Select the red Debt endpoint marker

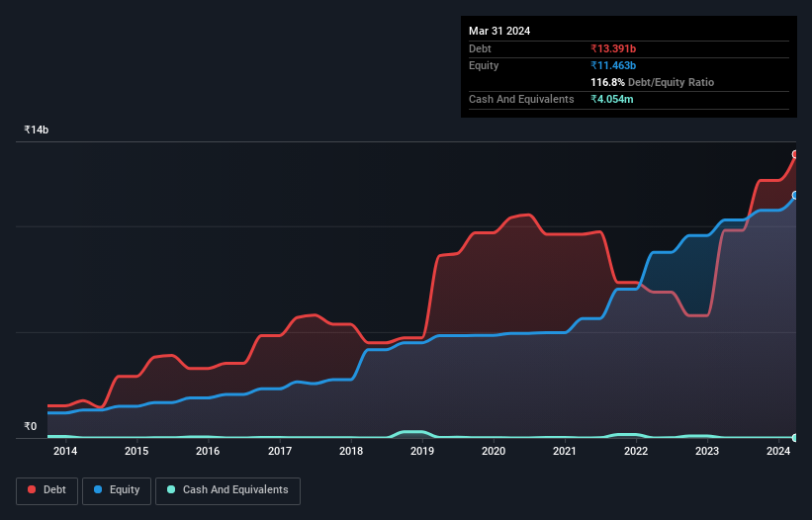(x=795, y=154)
